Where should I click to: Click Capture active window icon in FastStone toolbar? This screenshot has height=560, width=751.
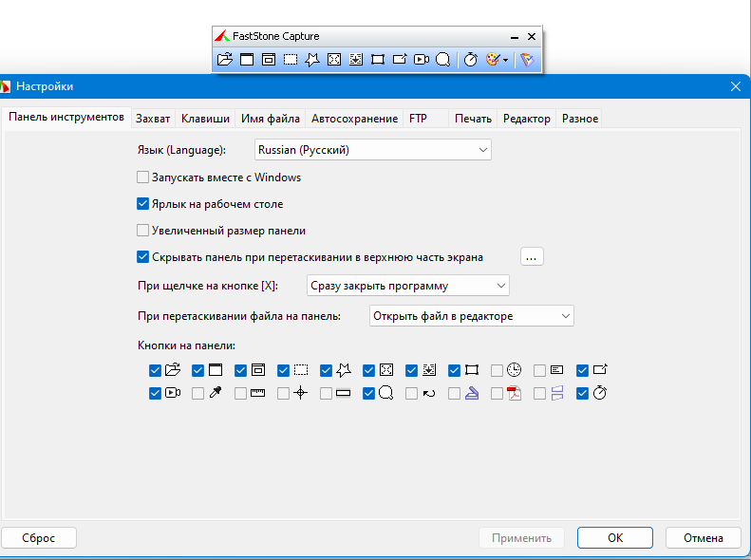coord(247,60)
